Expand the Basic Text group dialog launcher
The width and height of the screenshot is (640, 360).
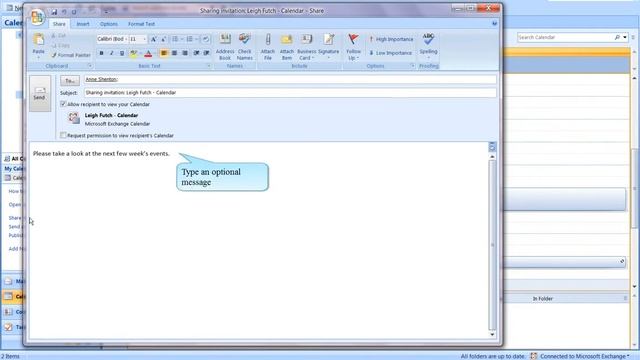pos(209,66)
